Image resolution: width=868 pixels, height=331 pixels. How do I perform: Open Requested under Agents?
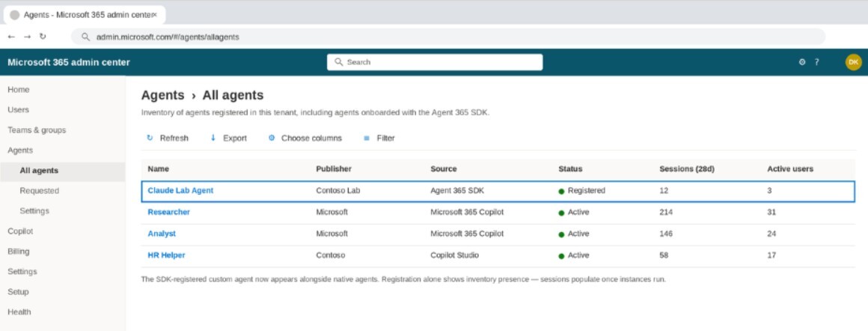[x=40, y=191]
